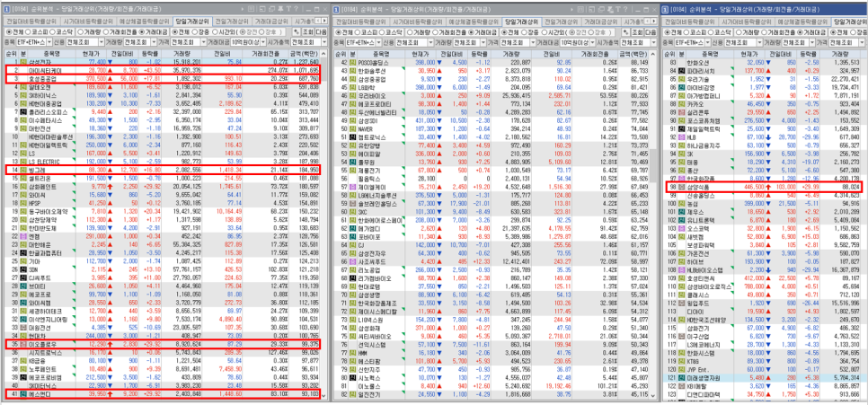Select 효성중공업 row in left window
Screen dimensions: 868x405
click(163, 78)
